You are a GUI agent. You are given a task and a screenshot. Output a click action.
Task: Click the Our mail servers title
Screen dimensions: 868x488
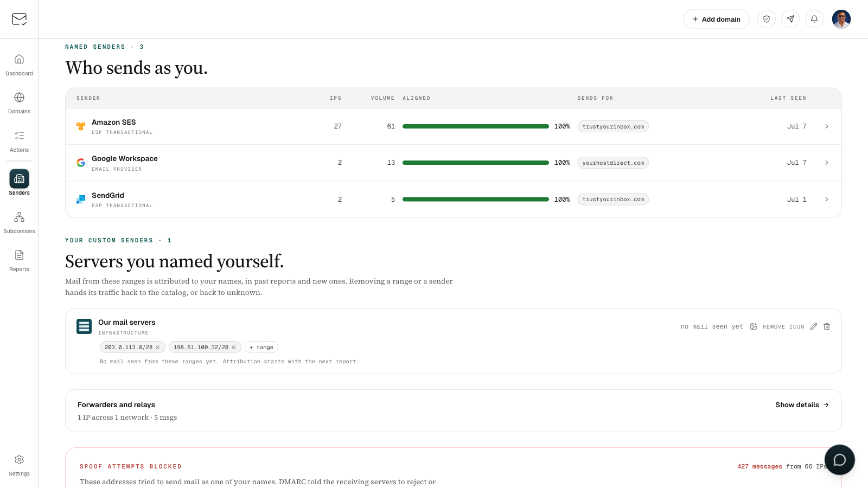[127, 322]
